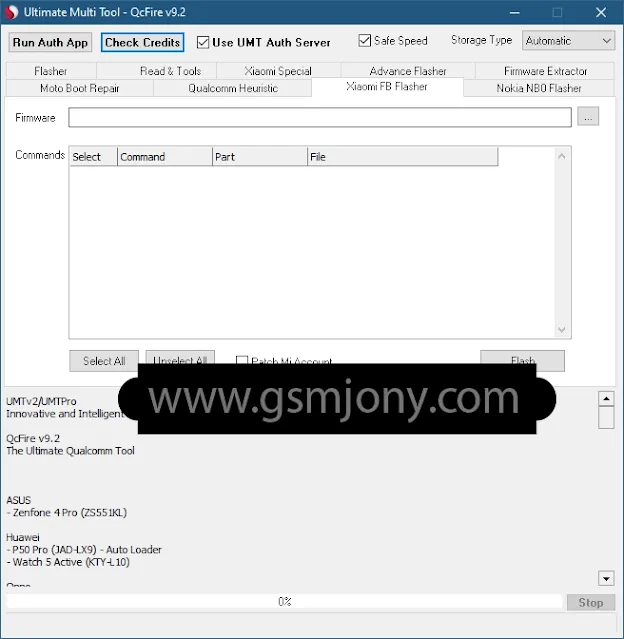624x639 pixels.
Task: Switch to the Flasher tab
Action: point(51,71)
